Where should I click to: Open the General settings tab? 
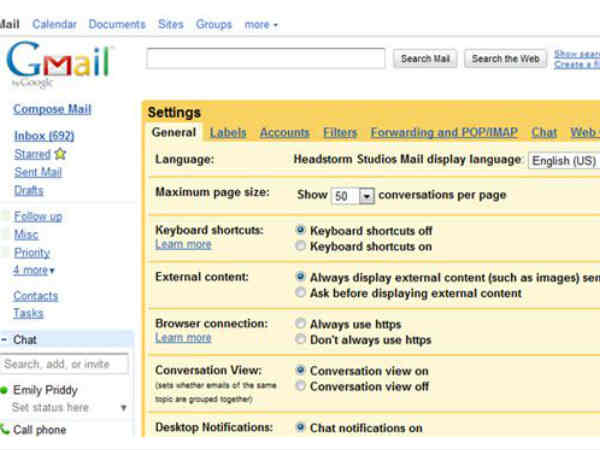point(174,132)
